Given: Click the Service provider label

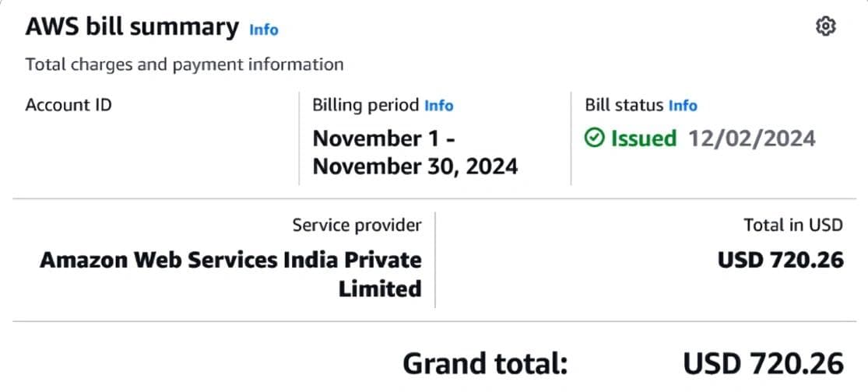Looking at the screenshot, I should [357, 226].
